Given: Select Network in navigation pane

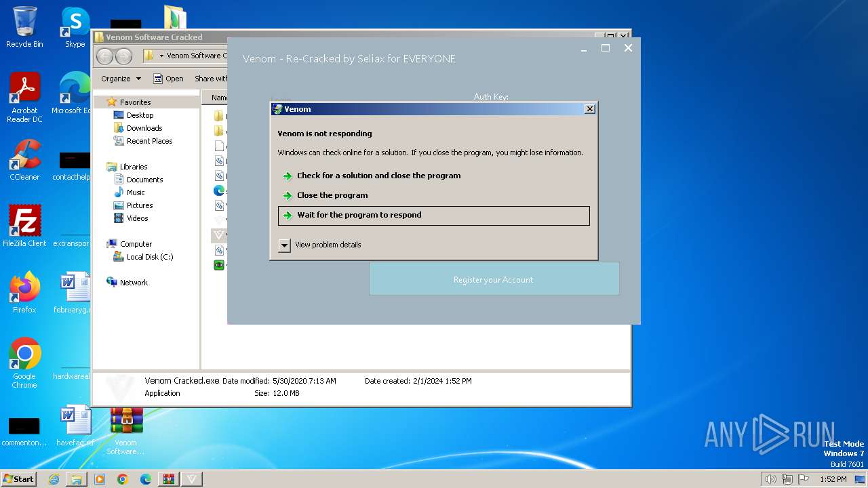Looking at the screenshot, I should [x=134, y=283].
